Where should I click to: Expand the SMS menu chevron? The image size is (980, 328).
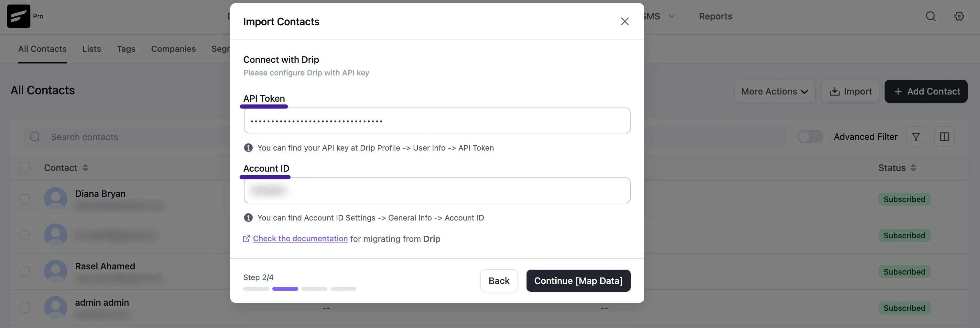pos(672,17)
